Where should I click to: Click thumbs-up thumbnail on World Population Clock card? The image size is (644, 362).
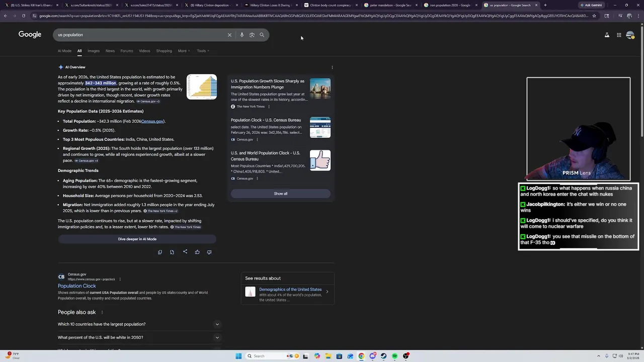click(x=320, y=160)
